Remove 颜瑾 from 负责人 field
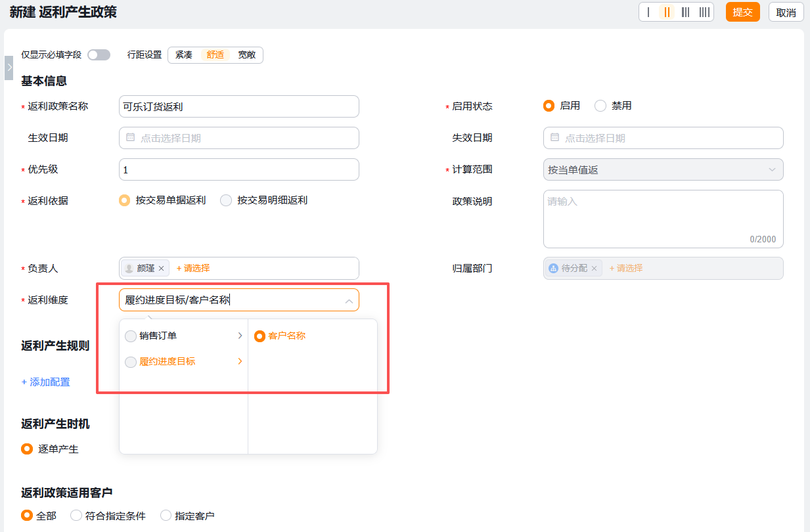 [x=161, y=268]
